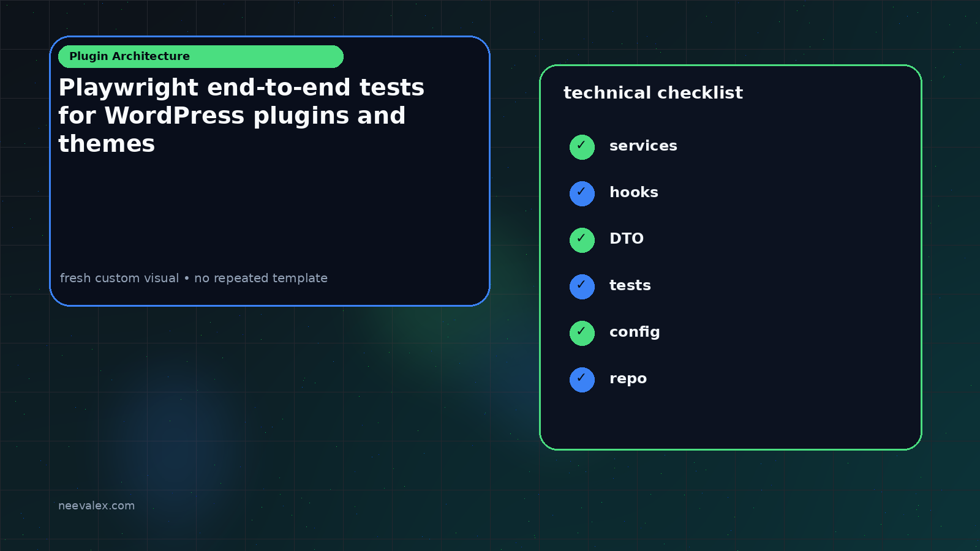
Task: Click the 'fresh custom visual' caption
Action: [194, 278]
